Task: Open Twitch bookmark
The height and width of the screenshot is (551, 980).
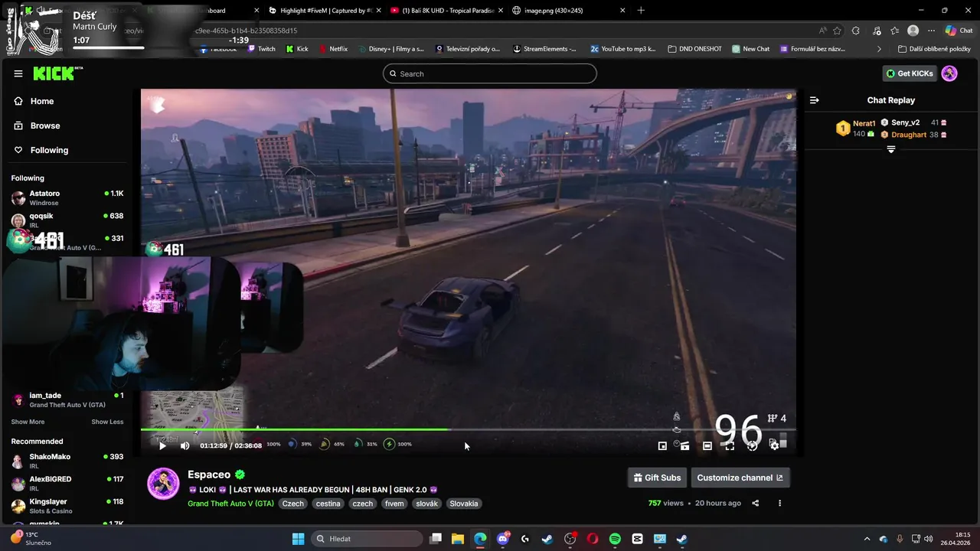Action: point(260,49)
